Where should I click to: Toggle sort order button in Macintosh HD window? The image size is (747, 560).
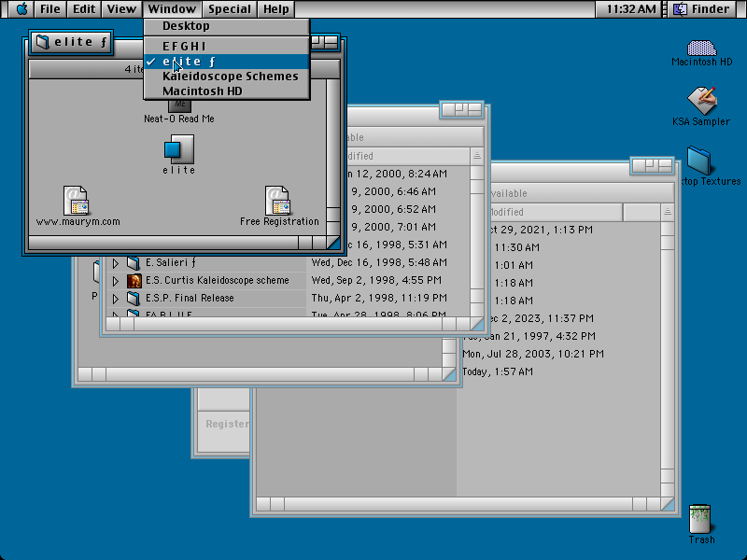tap(668, 213)
